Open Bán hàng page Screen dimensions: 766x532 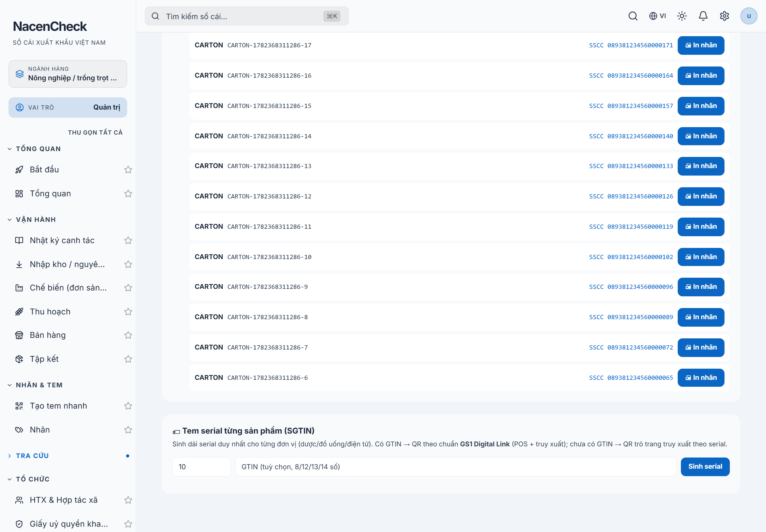[48, 335]
